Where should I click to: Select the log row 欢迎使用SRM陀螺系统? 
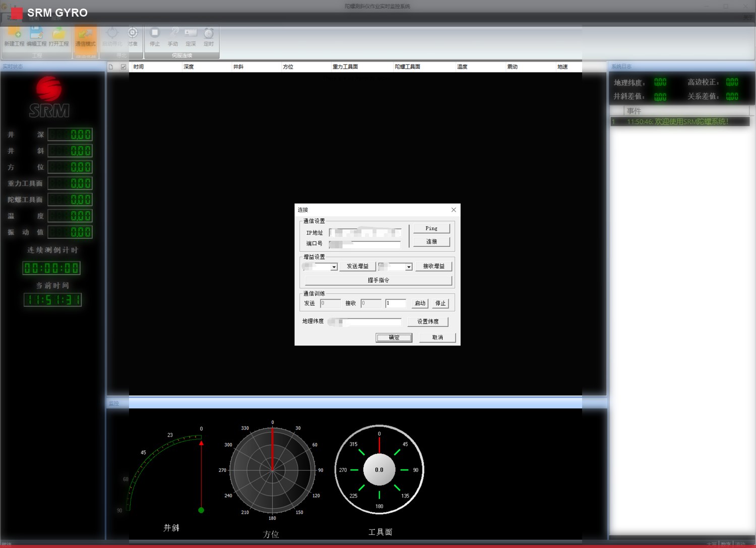point(680,121)
